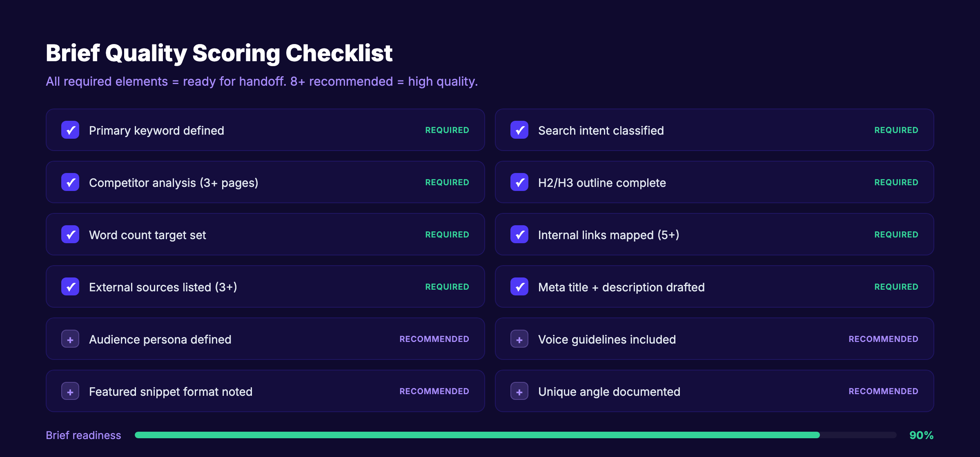Click the Brief Quality Scoring Checklist title

click(219, 52)
